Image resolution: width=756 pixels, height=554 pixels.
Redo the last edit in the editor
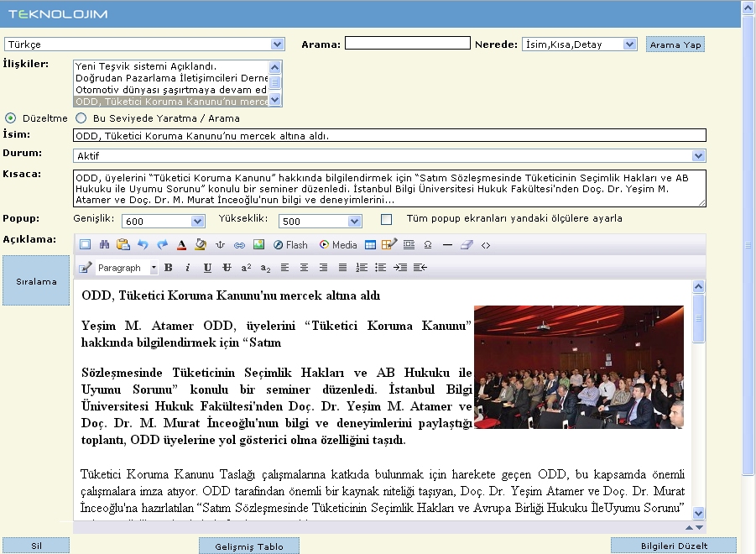[162, 244]
